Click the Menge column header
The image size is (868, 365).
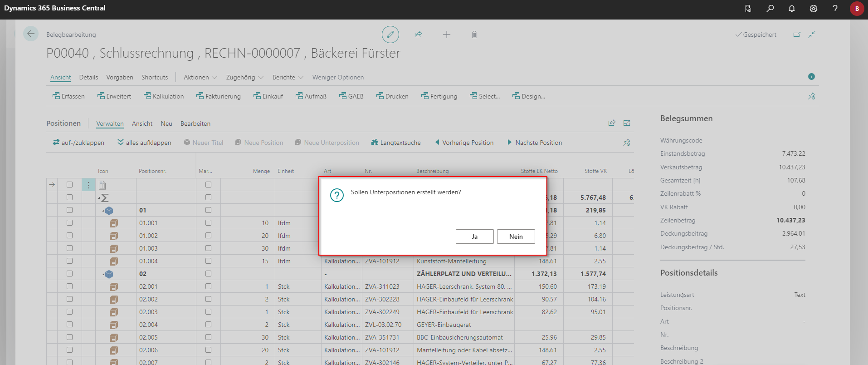(x=261, y=171)
